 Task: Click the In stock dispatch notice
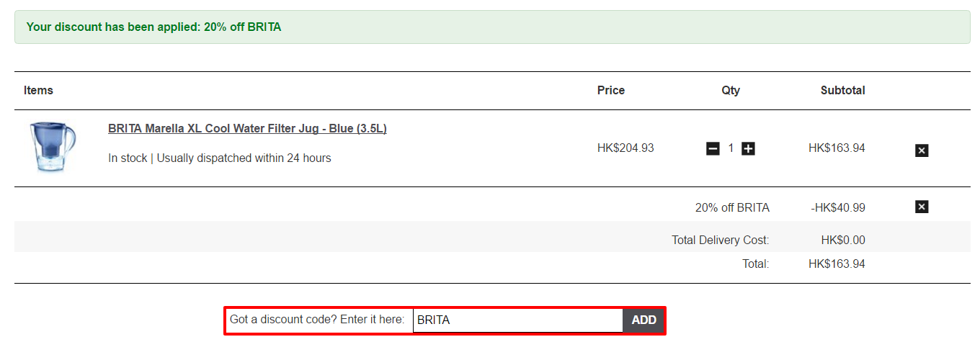tap(220, 158)
